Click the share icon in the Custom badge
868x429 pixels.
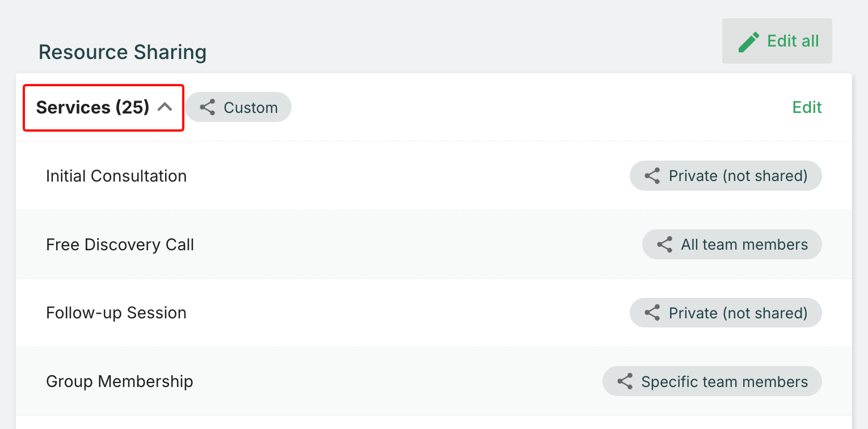(208, 108)
